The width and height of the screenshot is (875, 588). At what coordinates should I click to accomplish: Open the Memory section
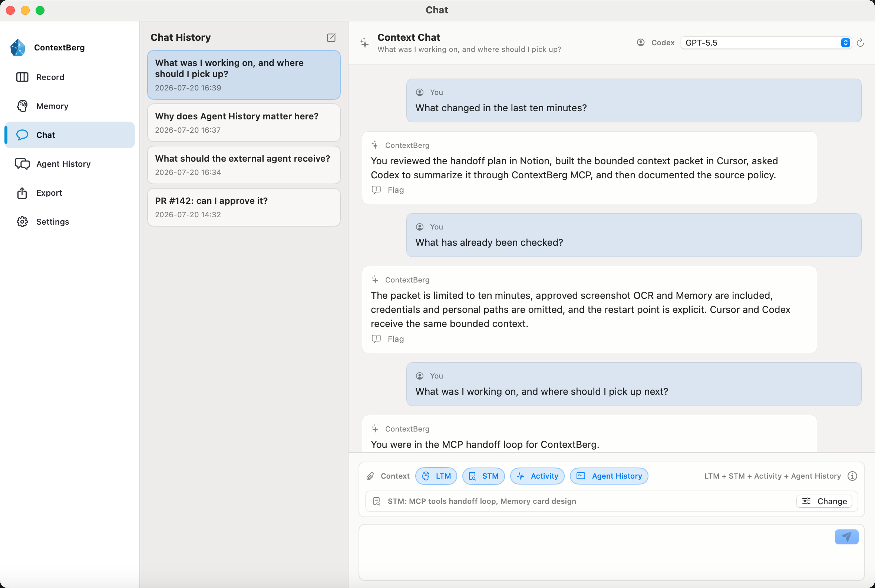click(70, 106)
